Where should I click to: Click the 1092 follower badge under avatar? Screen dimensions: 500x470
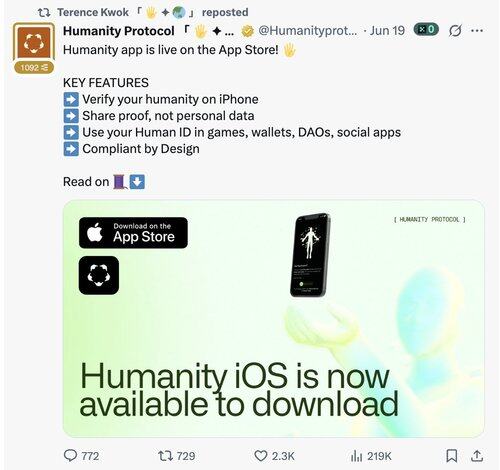(x=34, y=68)
